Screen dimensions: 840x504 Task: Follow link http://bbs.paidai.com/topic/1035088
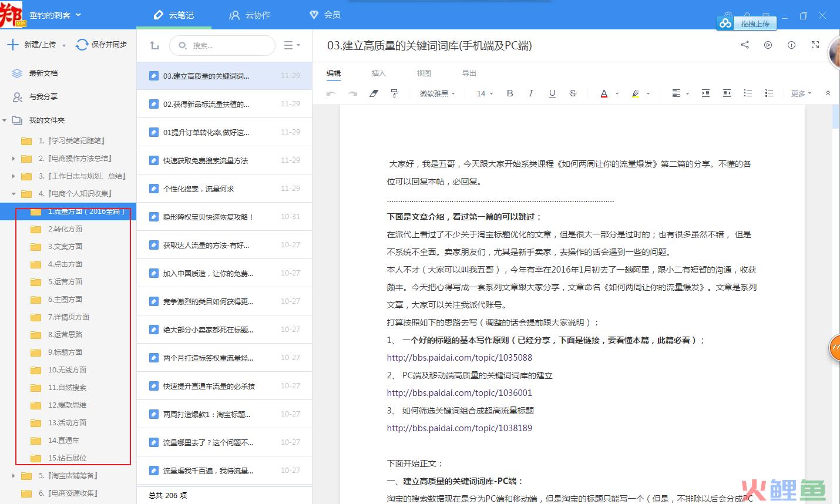[x=459, y=358]
